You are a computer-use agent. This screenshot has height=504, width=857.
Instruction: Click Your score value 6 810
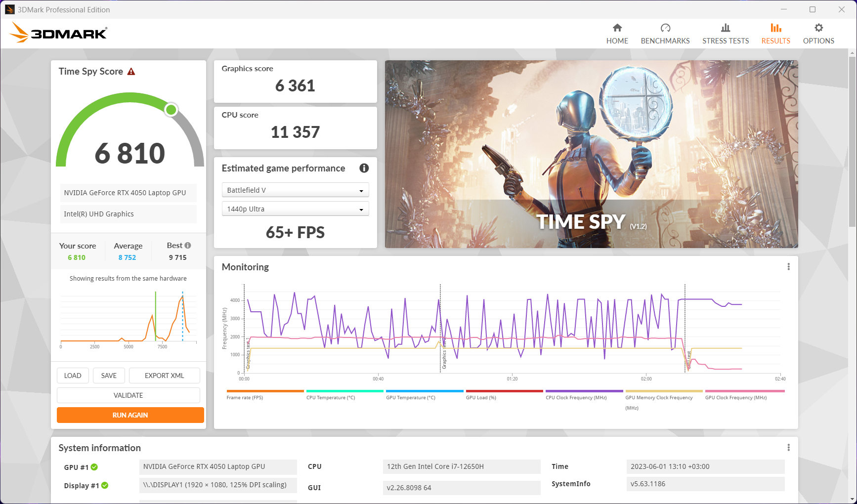coord(77,257)
